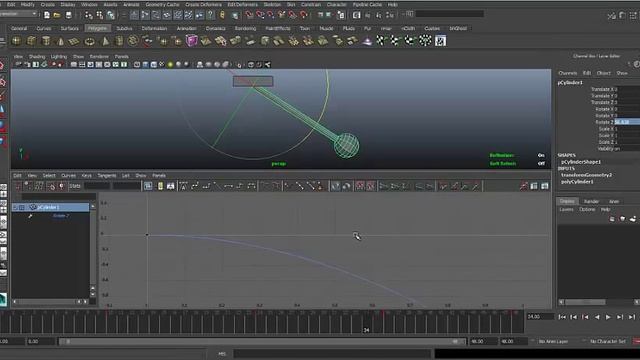640x360 pixels.
Task: Click the last checkered shelf icon
Action: coord(425,41)
